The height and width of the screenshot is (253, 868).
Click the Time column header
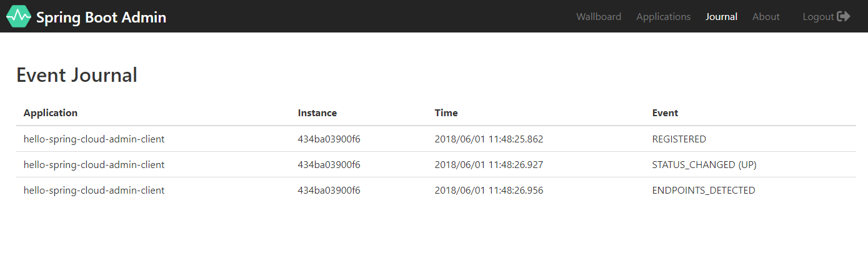pyautogui.click(x=446, y=113)
